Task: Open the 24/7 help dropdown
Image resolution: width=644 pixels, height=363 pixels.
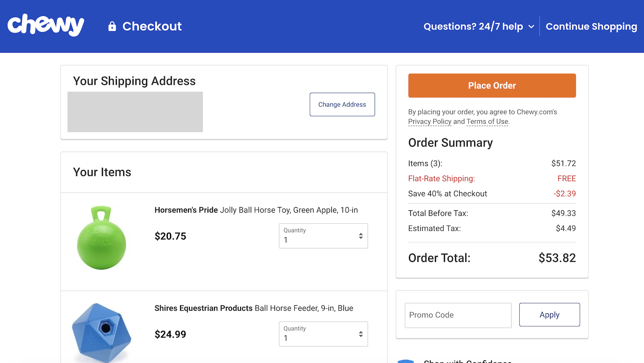Action: pyautogui.click(x=478, y=27)
